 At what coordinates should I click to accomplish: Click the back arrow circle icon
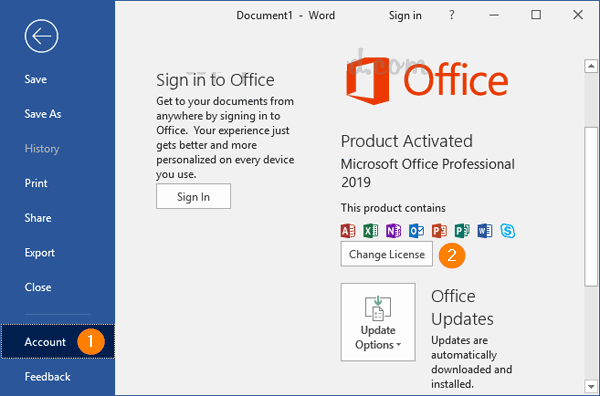tap(41, 36)
